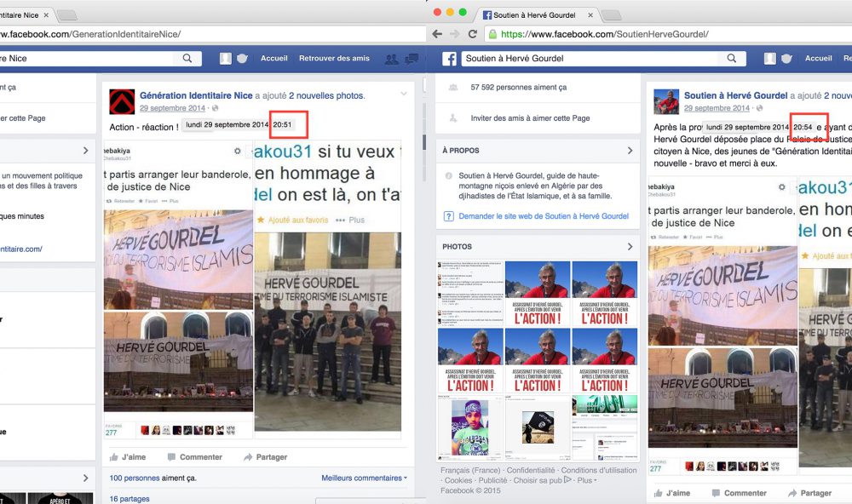Expand the PHOTOS section chevron
Screen dimensions: 852x504
click(630, 247)
